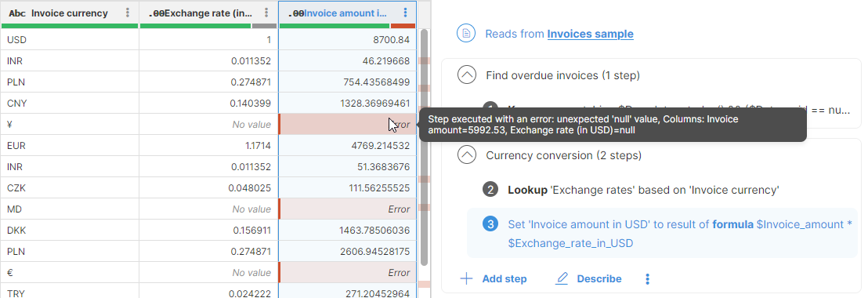
Task: Collapse the Find overdue invoices group
Action: pyautogui.click(x=467, y=74)
